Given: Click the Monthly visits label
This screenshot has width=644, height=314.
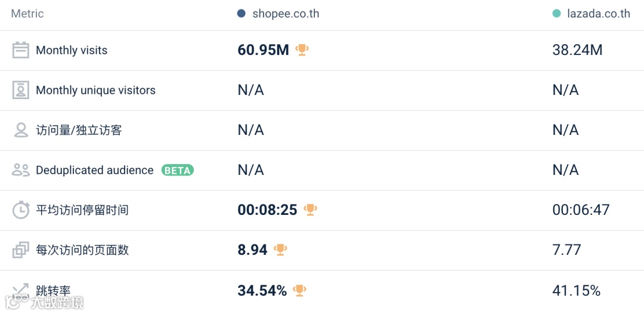Looking at the screenshot, I should pyautogui.click(x=72, y=50).
